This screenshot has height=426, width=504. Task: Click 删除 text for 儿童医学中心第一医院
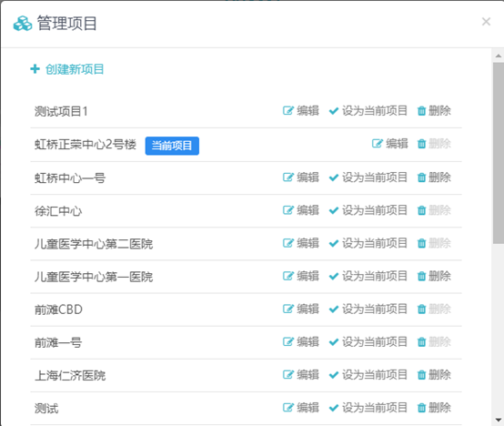[439, 276]
